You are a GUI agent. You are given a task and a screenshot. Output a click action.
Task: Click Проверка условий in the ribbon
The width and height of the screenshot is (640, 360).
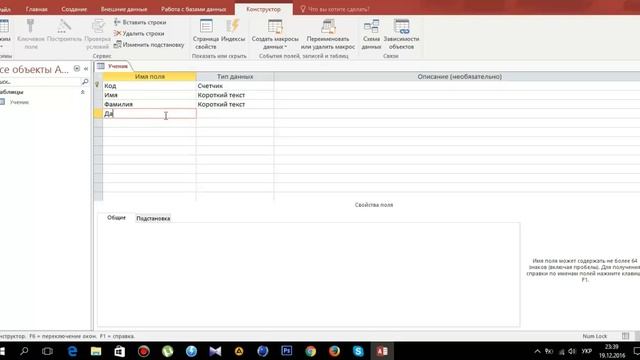pyautogui.click(x=98, y=34)
